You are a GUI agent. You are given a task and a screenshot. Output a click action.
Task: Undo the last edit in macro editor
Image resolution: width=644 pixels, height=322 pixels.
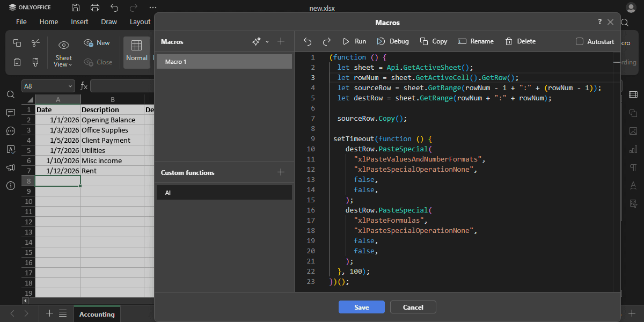308,41
